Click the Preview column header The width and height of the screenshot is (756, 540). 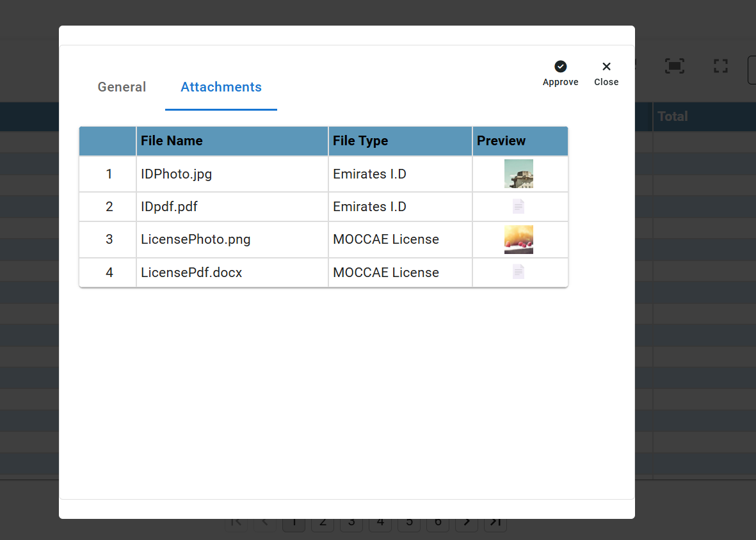(x=501, y=141)
